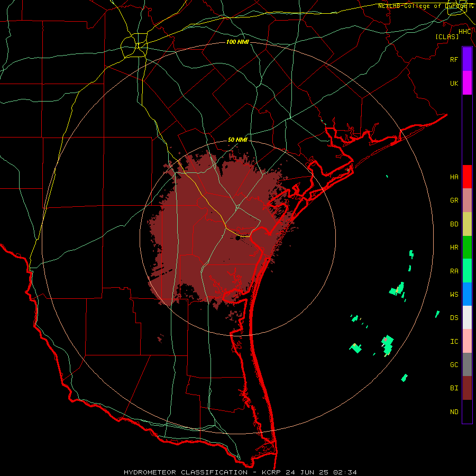Click the DS legend label
This screenshot has height=476, width=476.
point(454,317)
